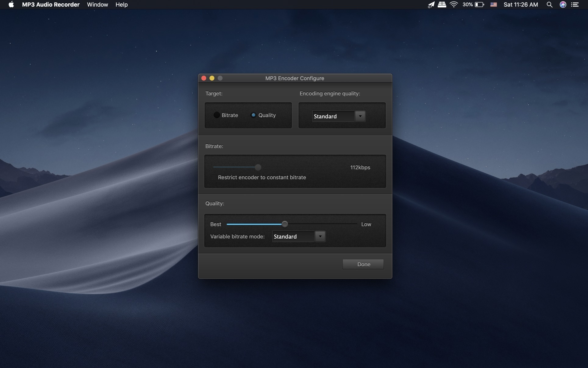Click the battery status icon
This screenshot has width=588, height=368.
coord(479,5)
